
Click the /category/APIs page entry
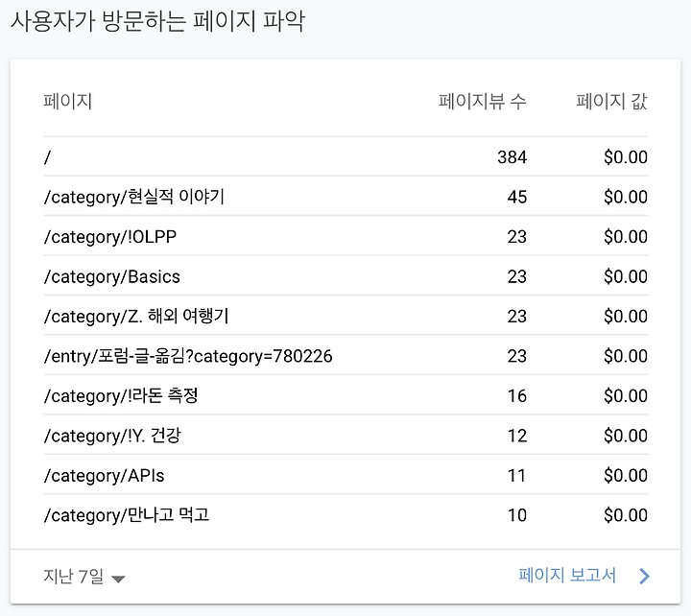click(345, 475)
